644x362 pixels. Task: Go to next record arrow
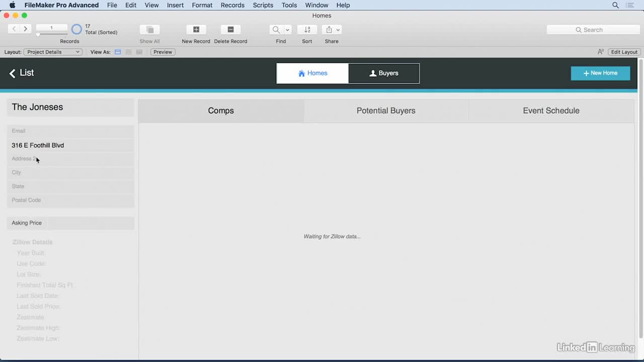point(25,29)
